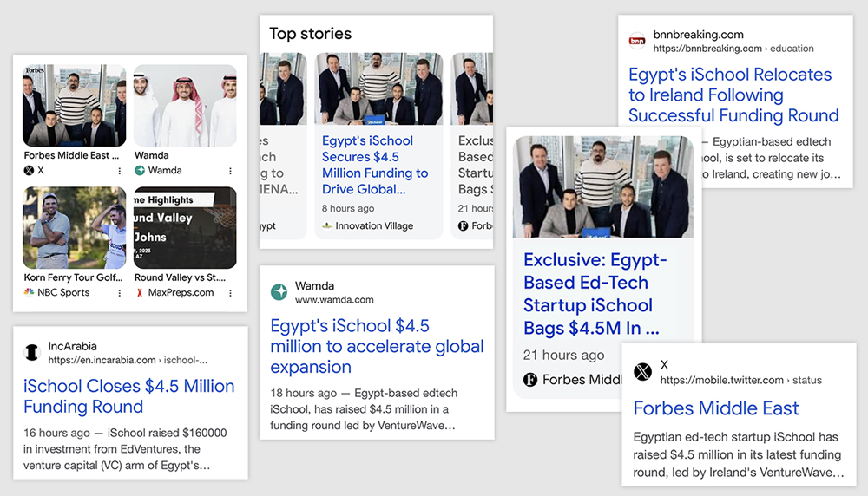Viewport: 868px width, 496px height.
Task: Click the Wamda logo under the Wamda thumbnail
Action: point(140,170)
